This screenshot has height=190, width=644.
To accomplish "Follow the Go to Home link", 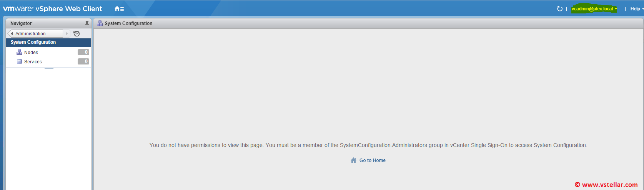I will coord(372,160).
